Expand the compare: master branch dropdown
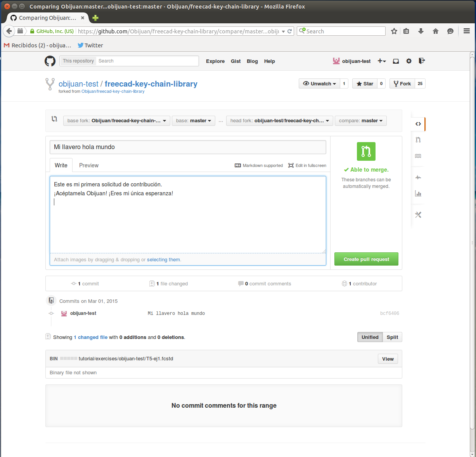 [x=360, y=121]
